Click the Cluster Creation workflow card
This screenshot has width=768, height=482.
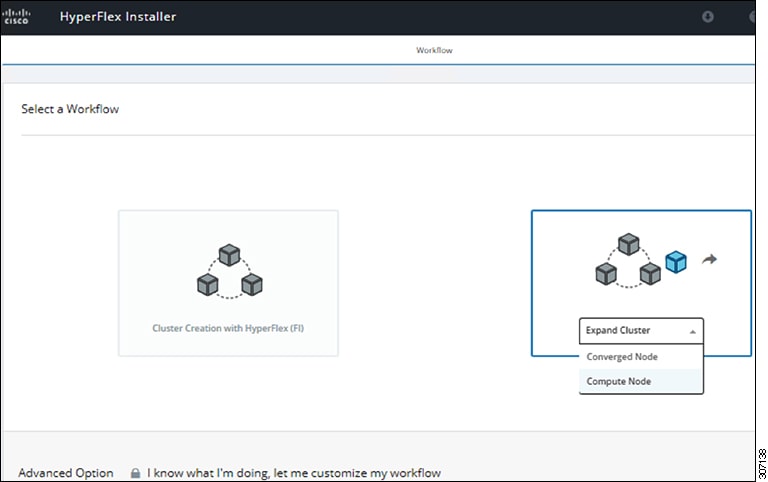pyautogui.click(x=228, y=283)
